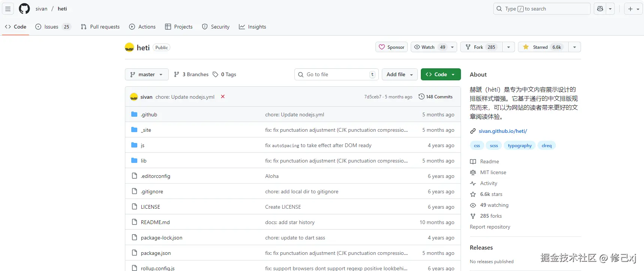This screenshot has height=271, width=644.
Task: Expand the master branch dropdown
Action: coord(147,74)
